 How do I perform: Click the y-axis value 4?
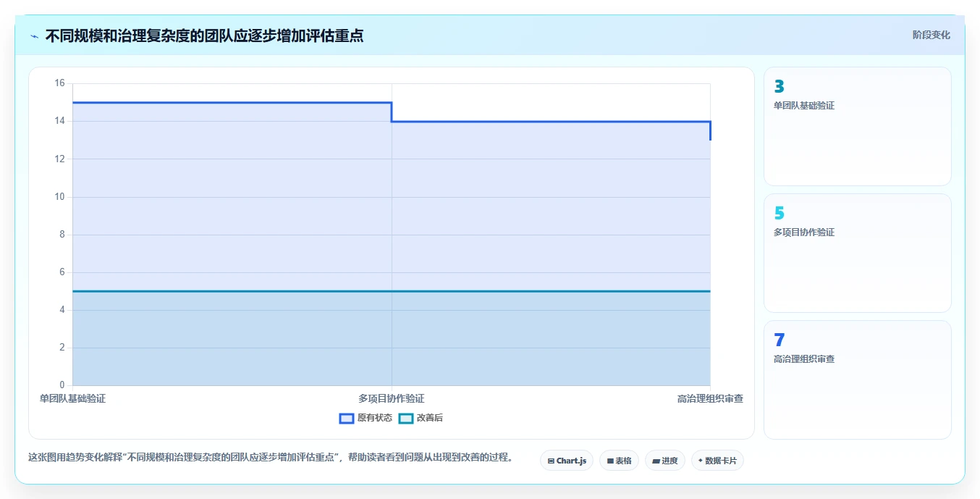pyautogui.click(x=62, y=310)
